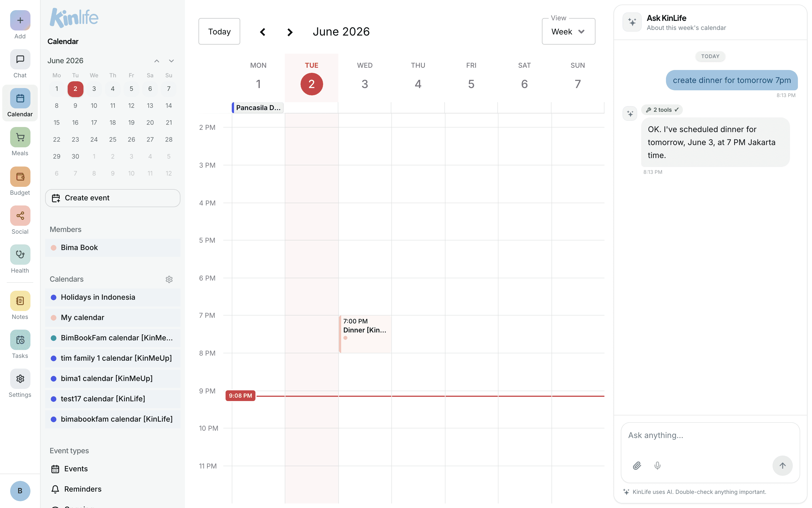Click the 9:08 PM current time marker
Image resolution: width=812 pixels, height=508 pixels.
click(x=240, y=396)
